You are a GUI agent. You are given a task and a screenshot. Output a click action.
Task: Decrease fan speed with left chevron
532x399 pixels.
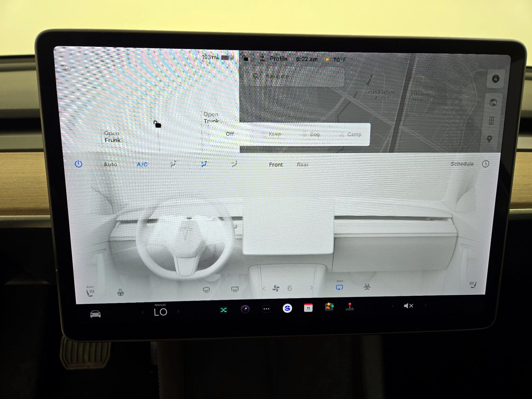(x=264, y=289)
